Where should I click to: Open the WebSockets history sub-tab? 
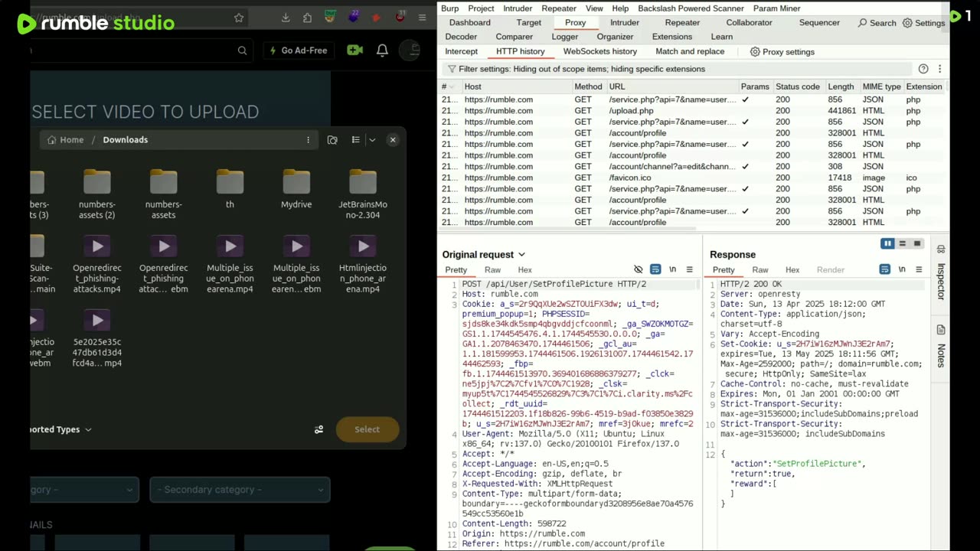point(599,51)
